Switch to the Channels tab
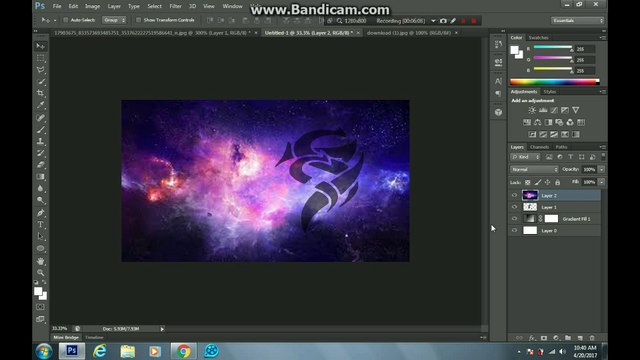The height and width of the screenshot is (360, 640). tap(539, 147)
